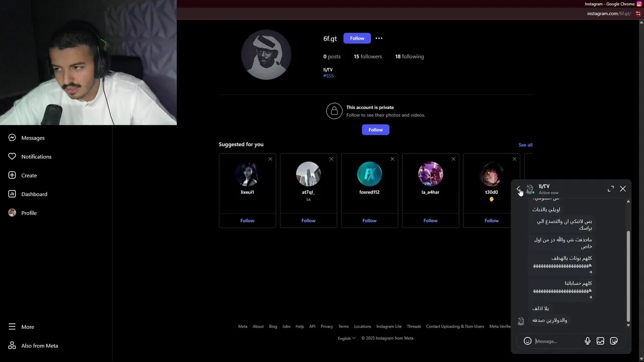Click Instagram Lite footer link
This screenshot has width=644, height=362.
[x=389, y=326]
